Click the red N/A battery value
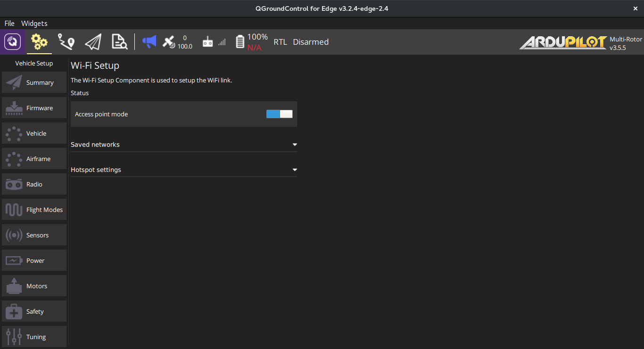Image resolution: width=644 pixels, height=349 pixels. (x=255, y=48)
